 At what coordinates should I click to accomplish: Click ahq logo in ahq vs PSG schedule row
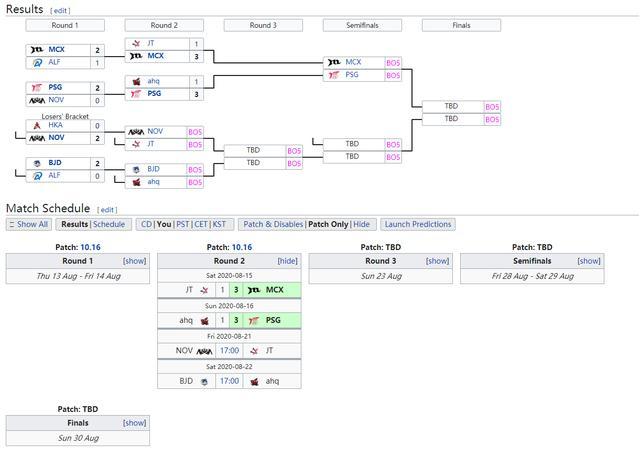point(204,320)
